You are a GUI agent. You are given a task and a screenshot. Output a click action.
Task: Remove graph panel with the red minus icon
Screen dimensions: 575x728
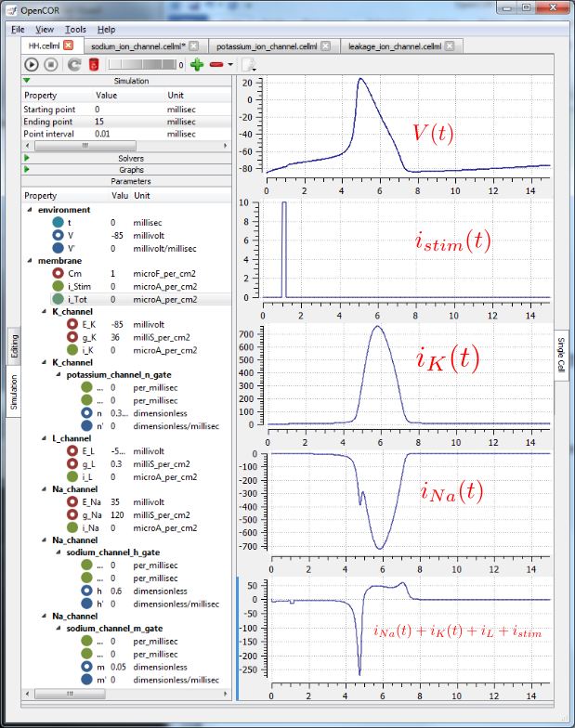pos(216,65)
